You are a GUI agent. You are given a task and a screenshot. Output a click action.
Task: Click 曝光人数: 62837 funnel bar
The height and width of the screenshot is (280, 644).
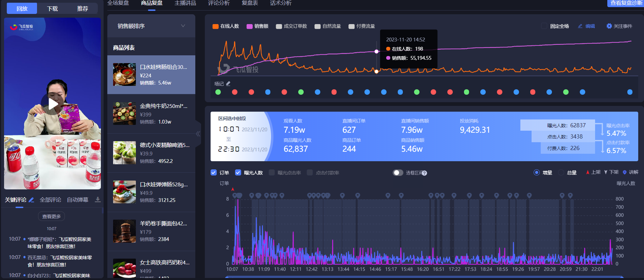point(557,125)
